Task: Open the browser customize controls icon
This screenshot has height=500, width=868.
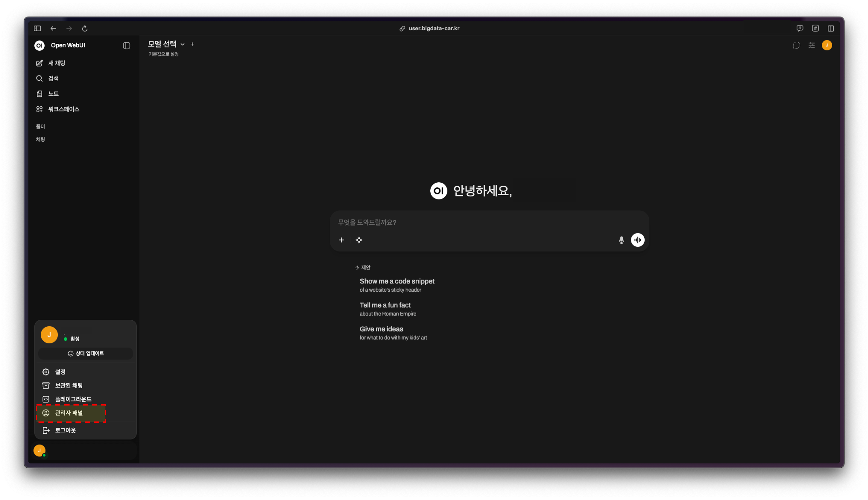Action: click(815, 28)
